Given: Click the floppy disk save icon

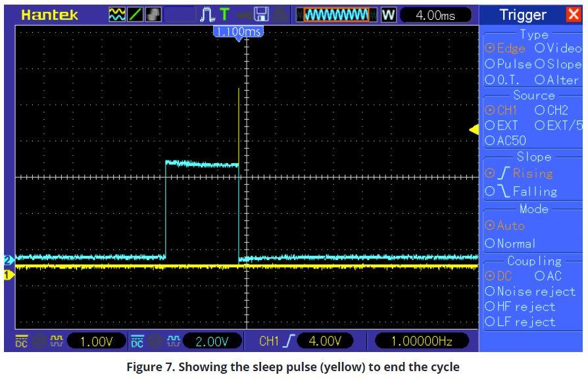Looking at the screenshot, I should [x=261, y=14].
